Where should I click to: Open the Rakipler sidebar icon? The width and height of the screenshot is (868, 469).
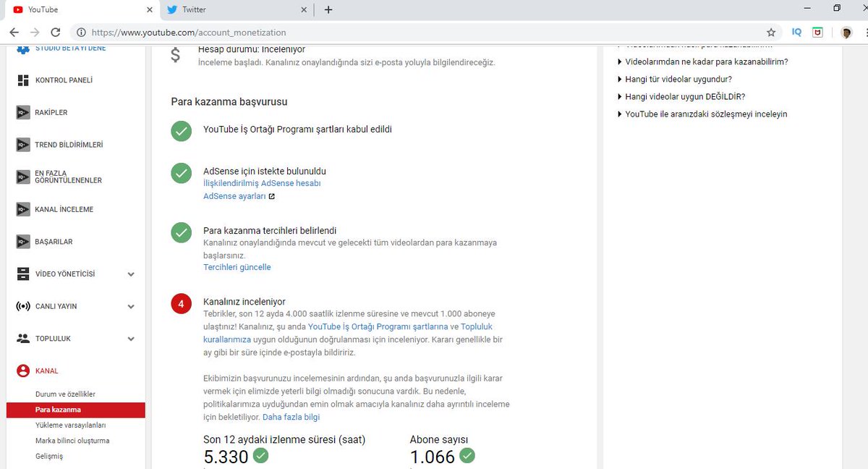pos(23,112)
